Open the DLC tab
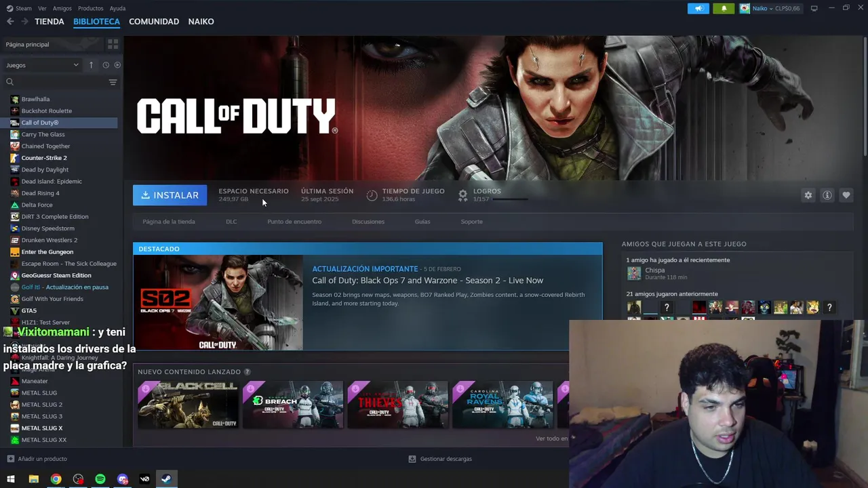The height and width of the screenshot is (488, 868). (x=231, y=222)
